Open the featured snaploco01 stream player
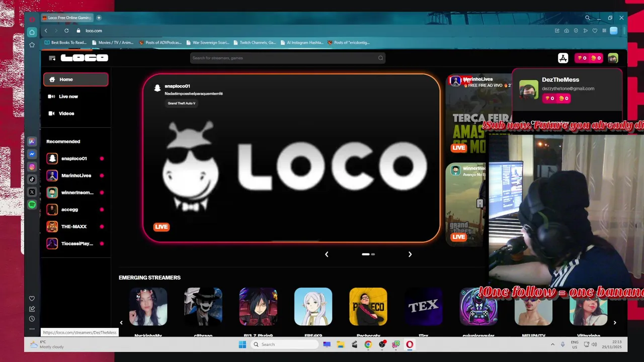 coord(292,158)
